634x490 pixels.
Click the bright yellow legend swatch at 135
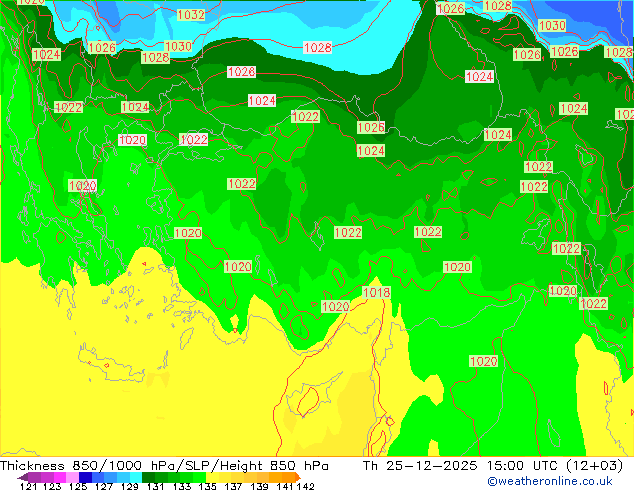(212, 477)
